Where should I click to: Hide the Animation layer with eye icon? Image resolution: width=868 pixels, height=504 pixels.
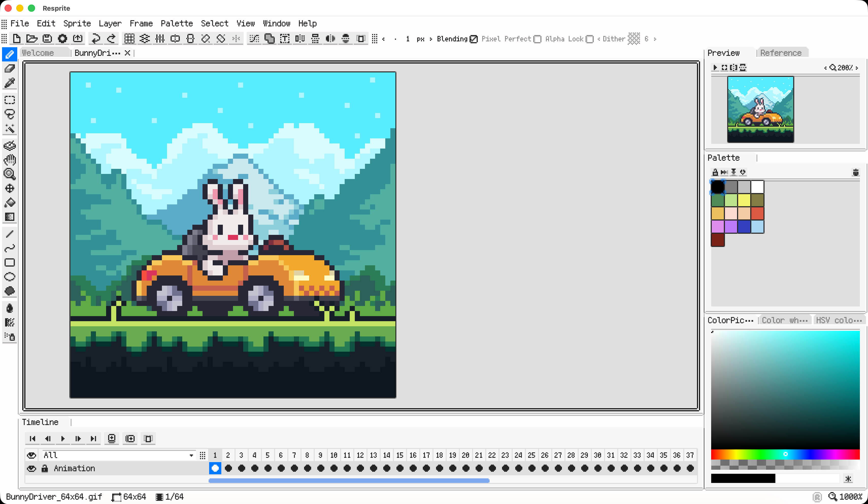[x=31, y=468]
